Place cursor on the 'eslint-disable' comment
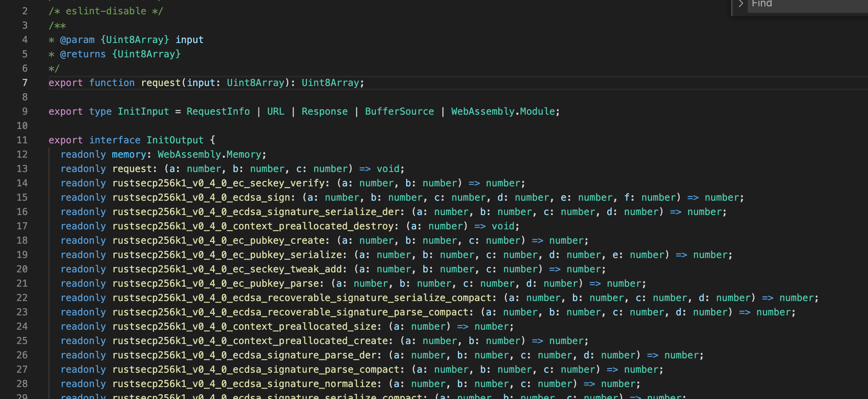868x399 pixels. pyautogui.click(x=106, y=11)
